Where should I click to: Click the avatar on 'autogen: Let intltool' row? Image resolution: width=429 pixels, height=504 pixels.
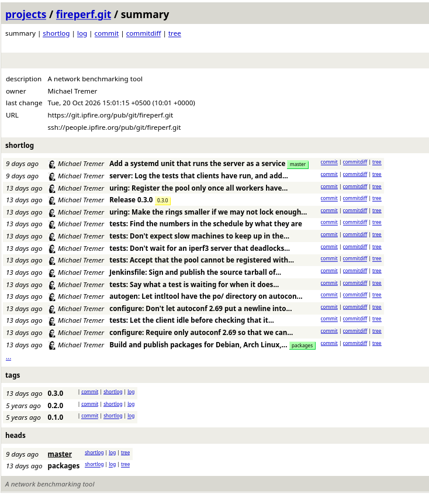(x=52, y=297)
